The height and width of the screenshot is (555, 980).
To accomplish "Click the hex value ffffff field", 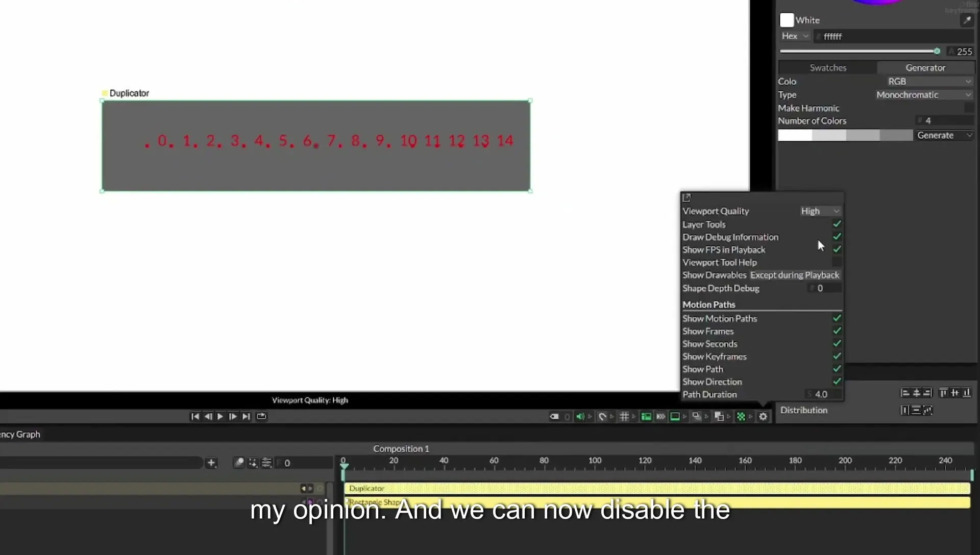I will (893, 36).
